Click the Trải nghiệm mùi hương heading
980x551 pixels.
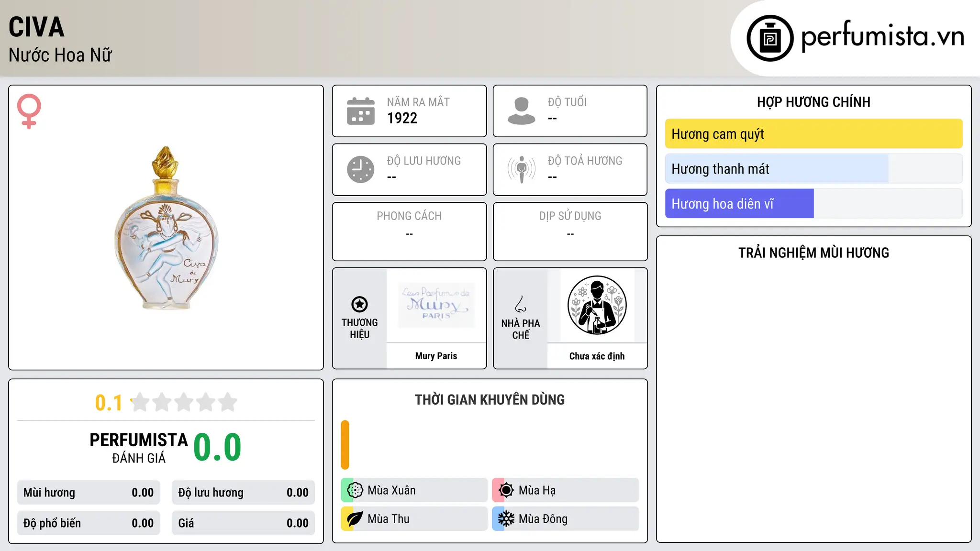click(x=813, y=253)
